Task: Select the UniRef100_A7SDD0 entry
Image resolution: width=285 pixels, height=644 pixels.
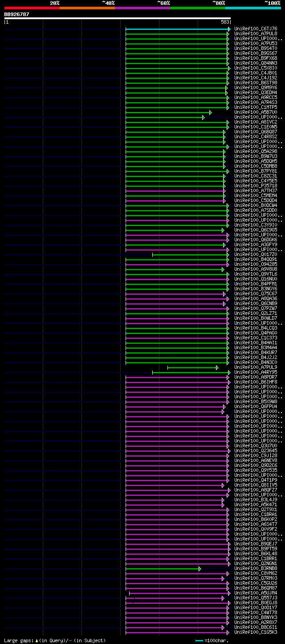Action: 256,210
